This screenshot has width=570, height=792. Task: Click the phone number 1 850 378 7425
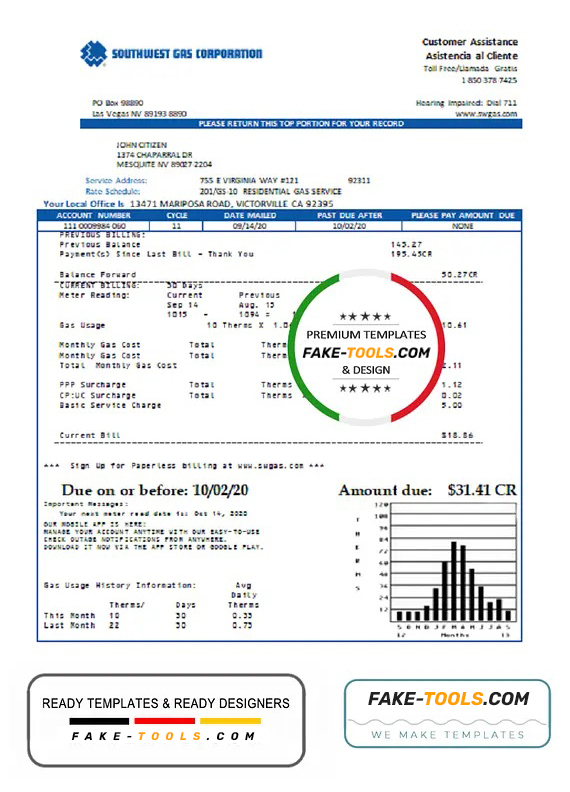click(x=489, y=80)
